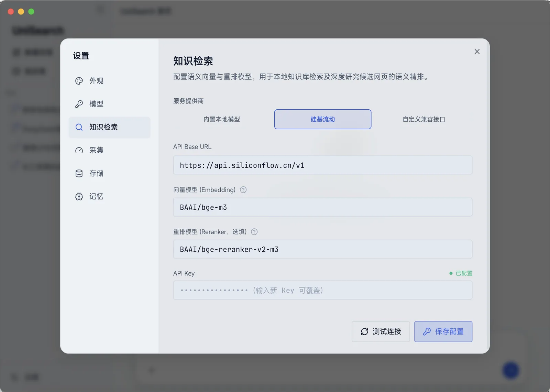Click the BAAI/bge-m3 embedding model field
The image size is (550, 392).
coord(323,207)
